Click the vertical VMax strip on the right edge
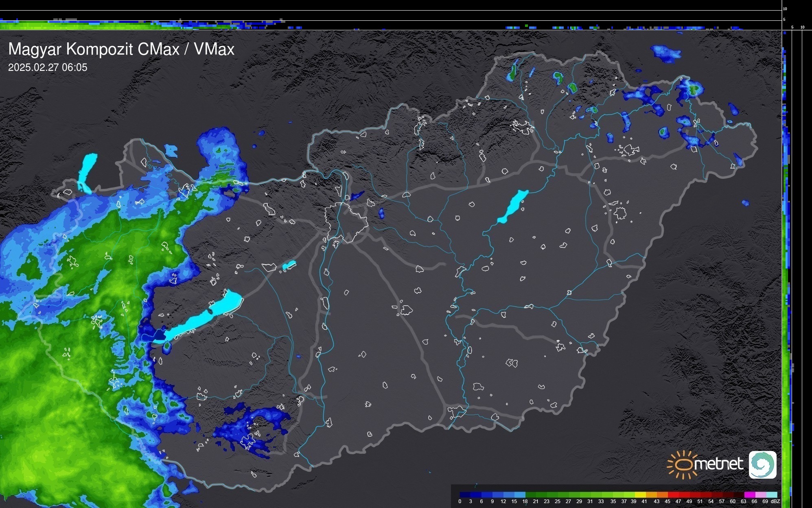Image resolution: width=812 pixels, height=508 pixels. point(786,285)
